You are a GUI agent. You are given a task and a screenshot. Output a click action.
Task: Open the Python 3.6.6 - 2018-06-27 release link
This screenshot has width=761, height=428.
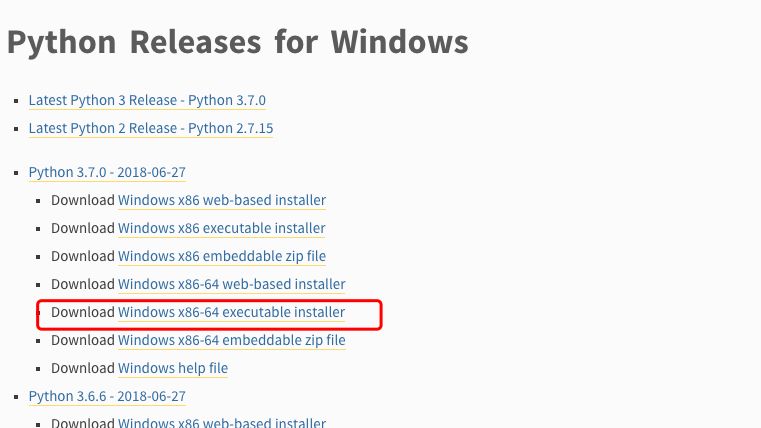[107, 396]
